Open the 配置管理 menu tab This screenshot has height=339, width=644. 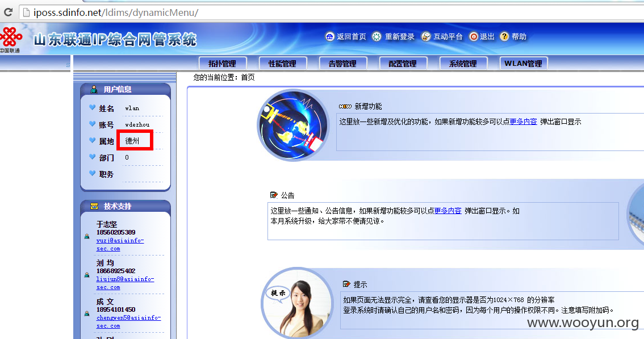(x=403, y=64)
